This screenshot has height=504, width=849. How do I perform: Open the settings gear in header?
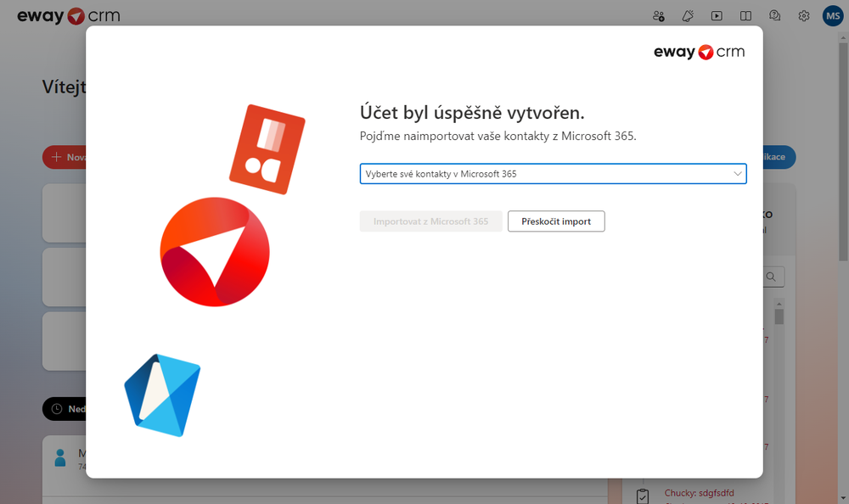click(804, 16)
